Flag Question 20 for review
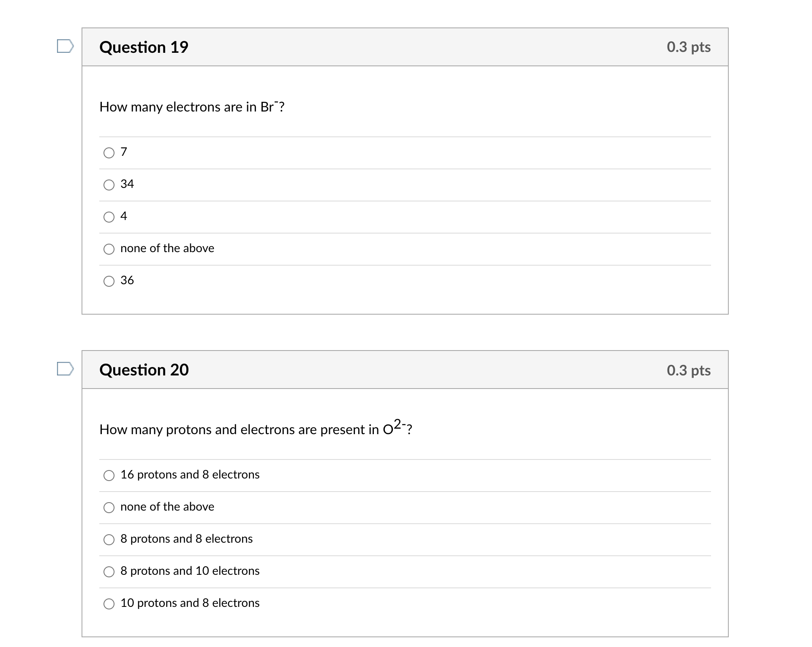The image size is (812, 647). pyautogui.click(x=65, y=369)
